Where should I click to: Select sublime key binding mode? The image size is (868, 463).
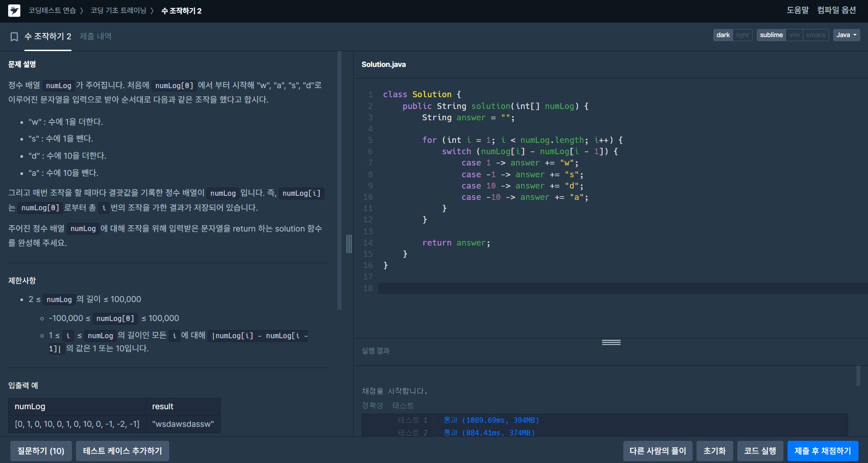771,35
